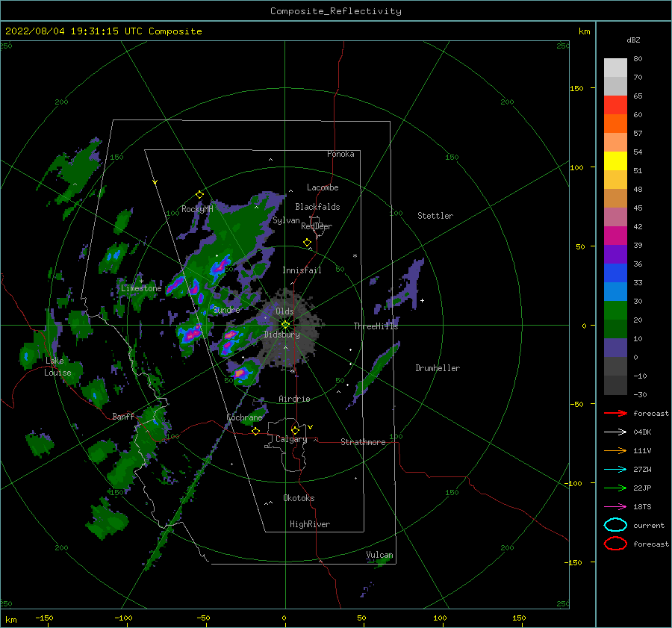Click the yellow diamond marker near RockyMH
672x628 pixels.
pyautogui.click(x=199, y=195)
